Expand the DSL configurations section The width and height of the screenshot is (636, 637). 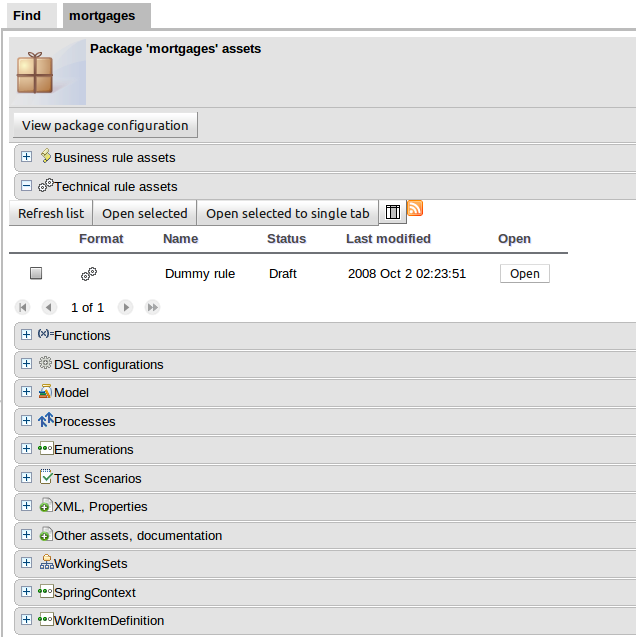(27, 364)
